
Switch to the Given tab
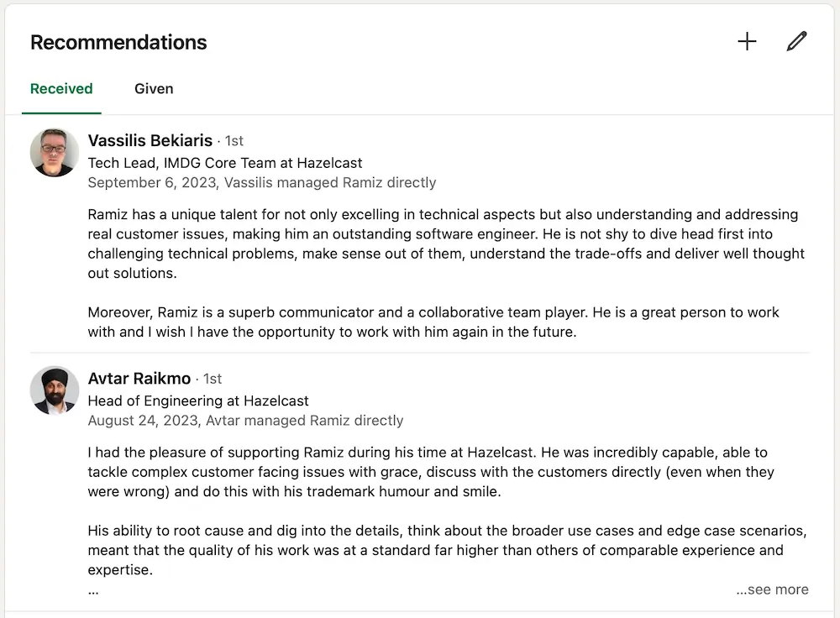coord(154,88)
